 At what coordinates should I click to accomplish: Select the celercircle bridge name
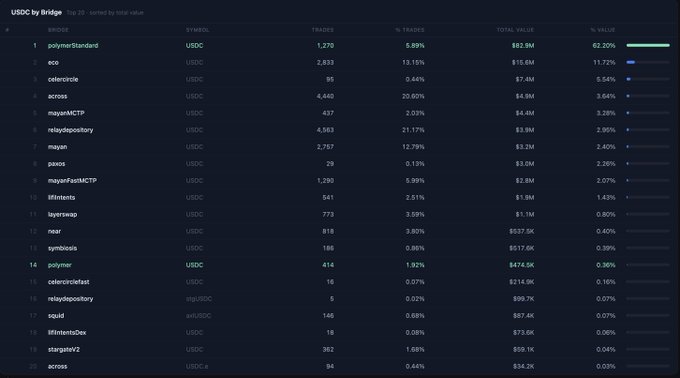coord(63,79)
